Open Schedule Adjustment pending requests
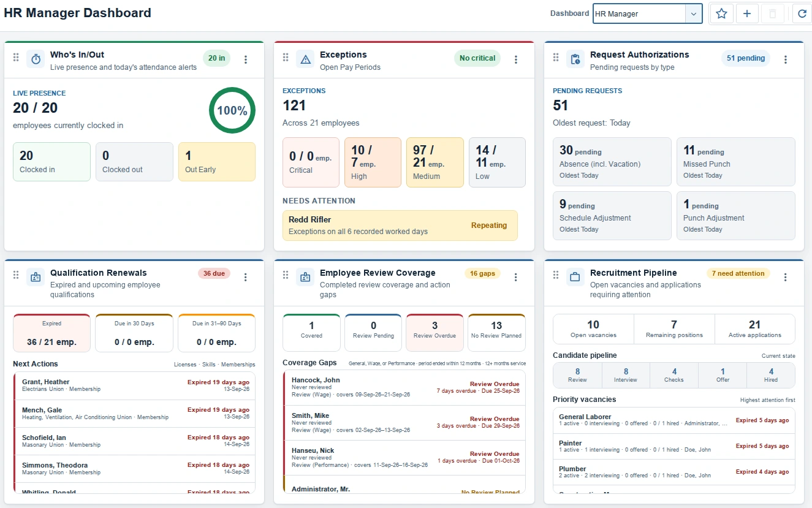 [612, 216]
